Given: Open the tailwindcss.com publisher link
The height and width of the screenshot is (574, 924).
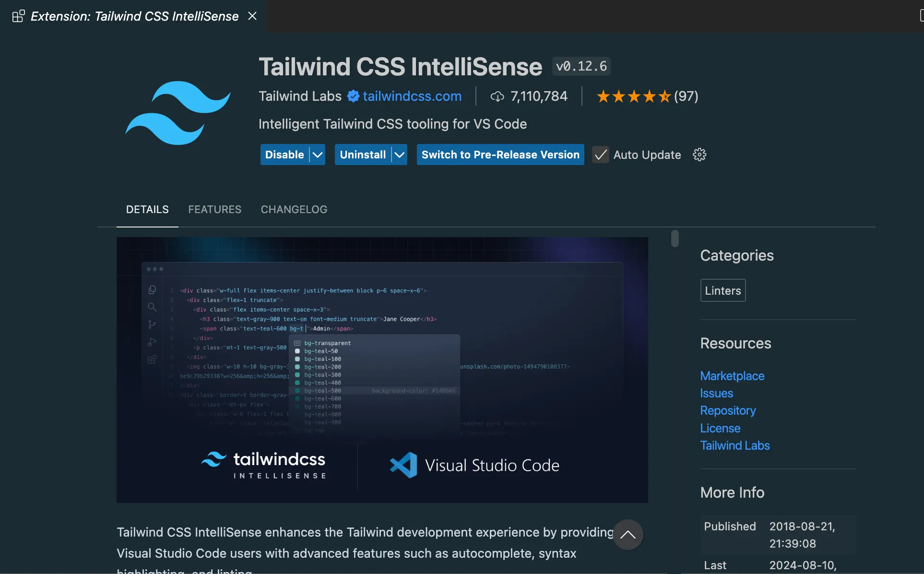Looking at the screenshot, I should [x=412, y=96].
